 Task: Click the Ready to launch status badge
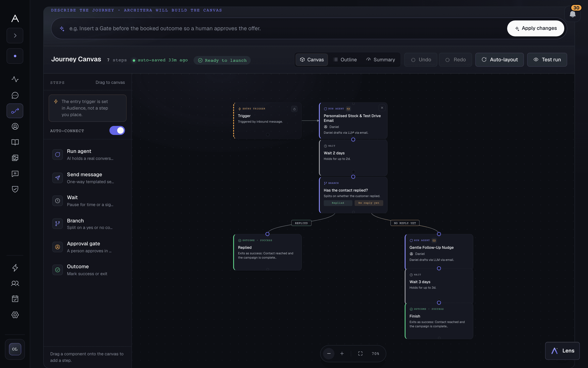(222, 60)
